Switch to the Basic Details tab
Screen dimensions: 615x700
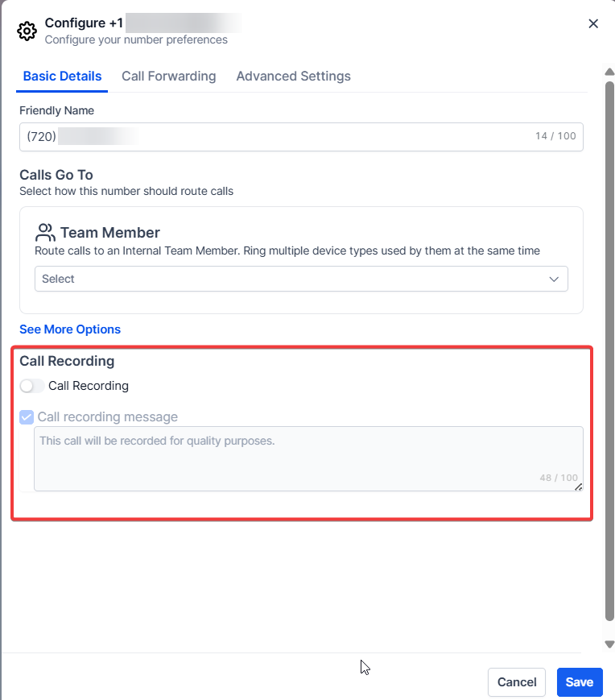pyautogui.click(x=62, y=77)
